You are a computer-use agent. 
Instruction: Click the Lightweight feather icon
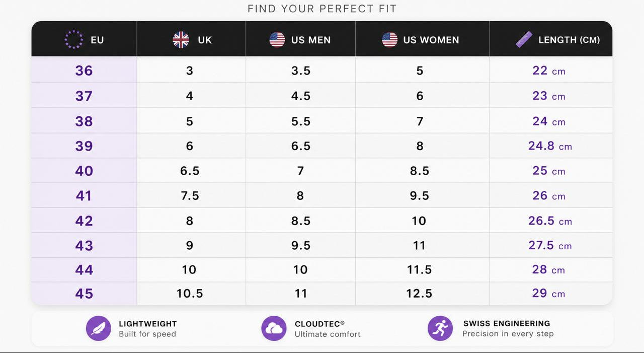(x=99, y=328)
